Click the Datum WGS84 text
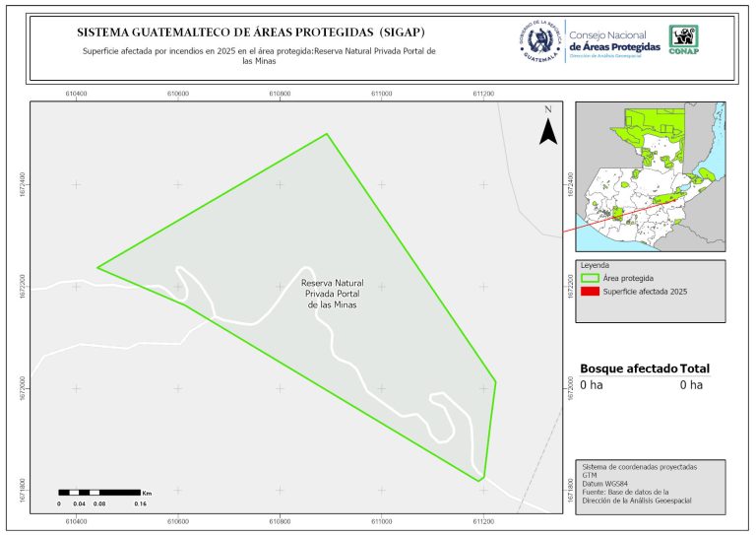756x535 pixels. (606, 483)
